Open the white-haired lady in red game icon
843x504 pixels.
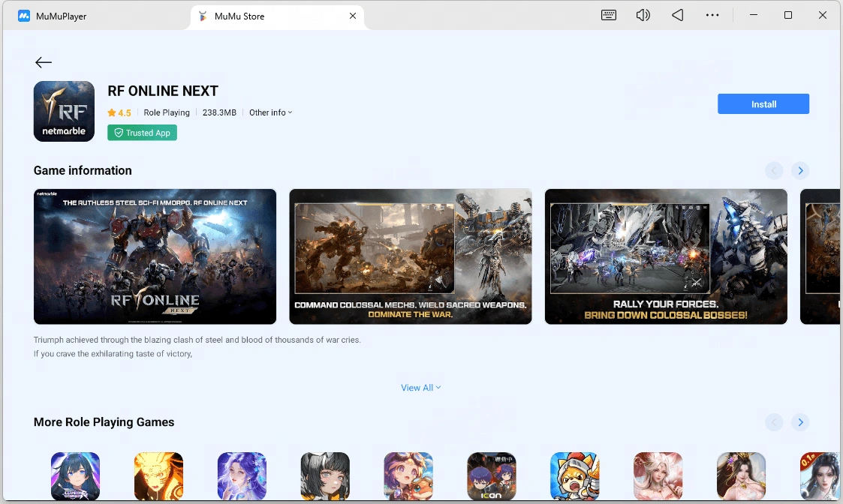pyautogui.click(x=658, y=476)
